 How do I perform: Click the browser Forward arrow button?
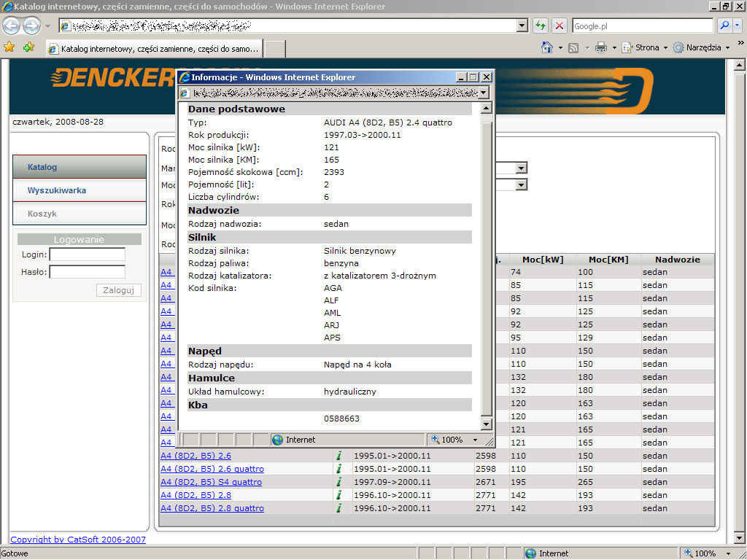pos(32,26)
